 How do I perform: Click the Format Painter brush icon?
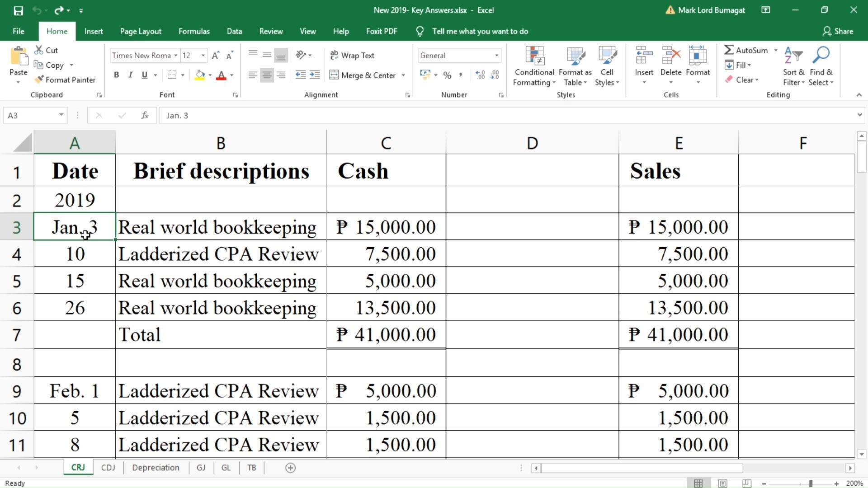click(x=39, y=80)
